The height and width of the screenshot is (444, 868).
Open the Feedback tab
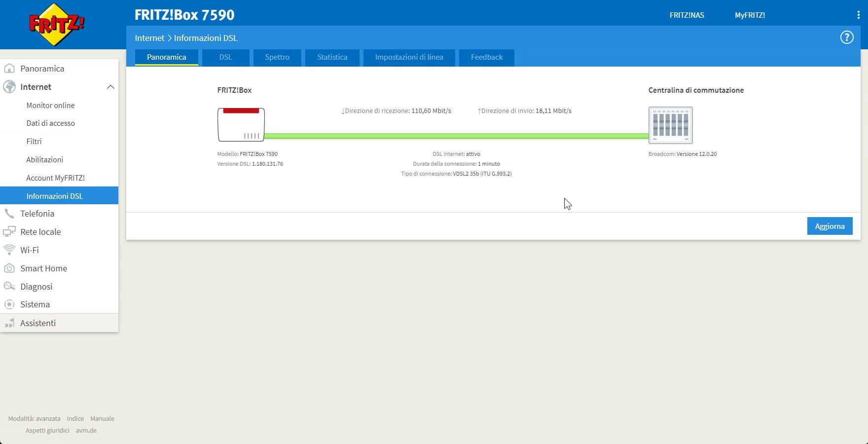487,57
